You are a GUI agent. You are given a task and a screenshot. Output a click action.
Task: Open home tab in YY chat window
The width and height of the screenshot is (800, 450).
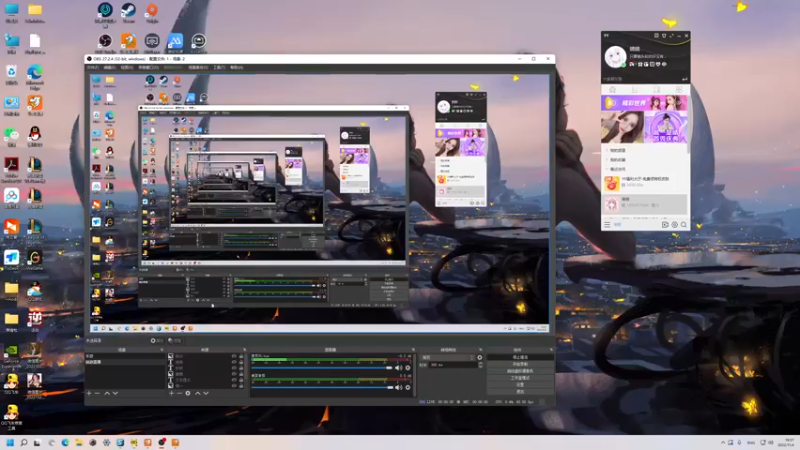tap(612, 90)
